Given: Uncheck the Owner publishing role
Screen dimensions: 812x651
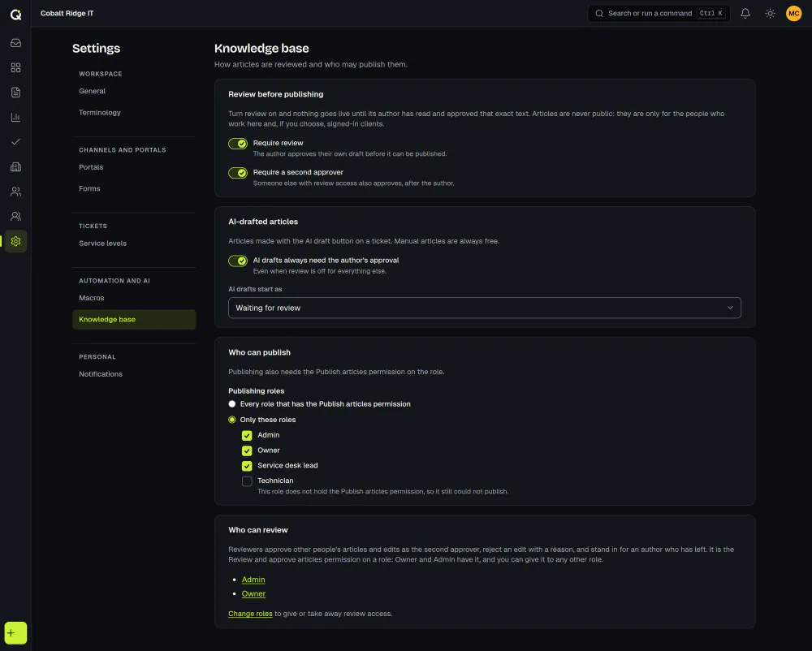Looking at the screenshot, I should tap(247, 451).
